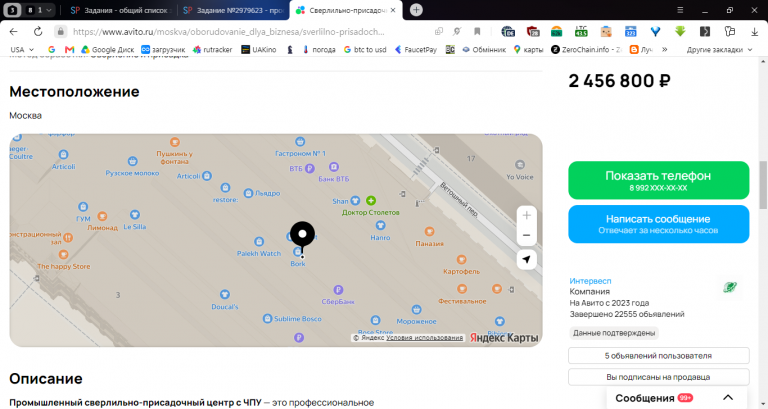Click Написать сообщение button
Screen dimensions: 768x409
click(x=658, y=224)
